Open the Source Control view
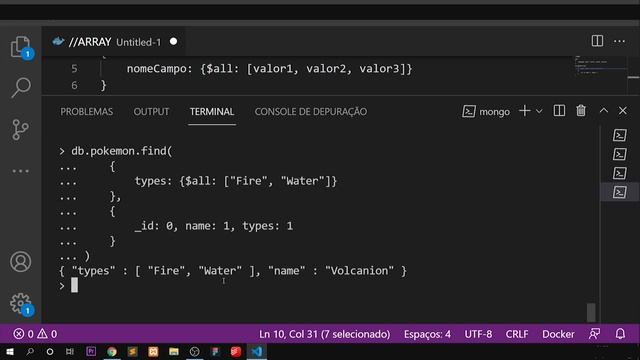 pos(20,129)
